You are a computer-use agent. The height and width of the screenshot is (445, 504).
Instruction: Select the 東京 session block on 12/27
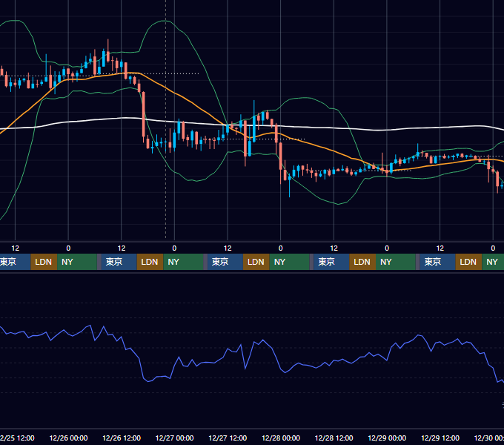[x=225, y=262]
